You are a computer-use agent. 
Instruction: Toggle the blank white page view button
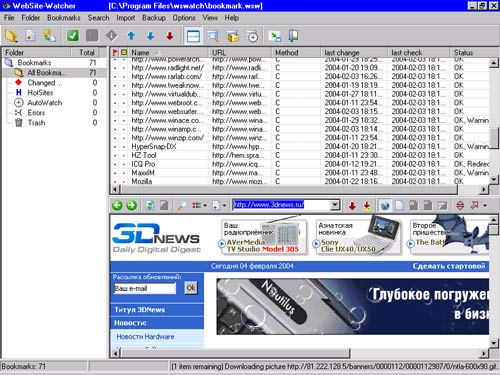click(399, 205)
